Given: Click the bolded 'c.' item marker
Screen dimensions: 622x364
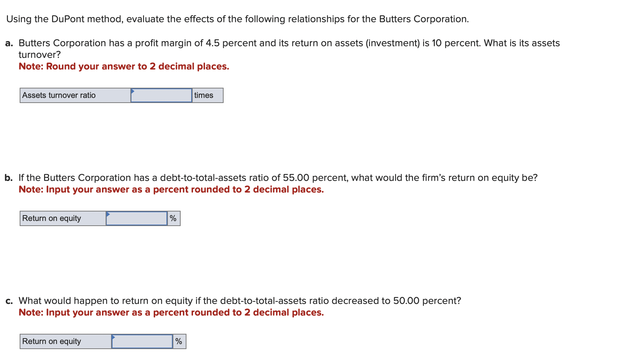Looking at the screenshot, I should [9, 301].
